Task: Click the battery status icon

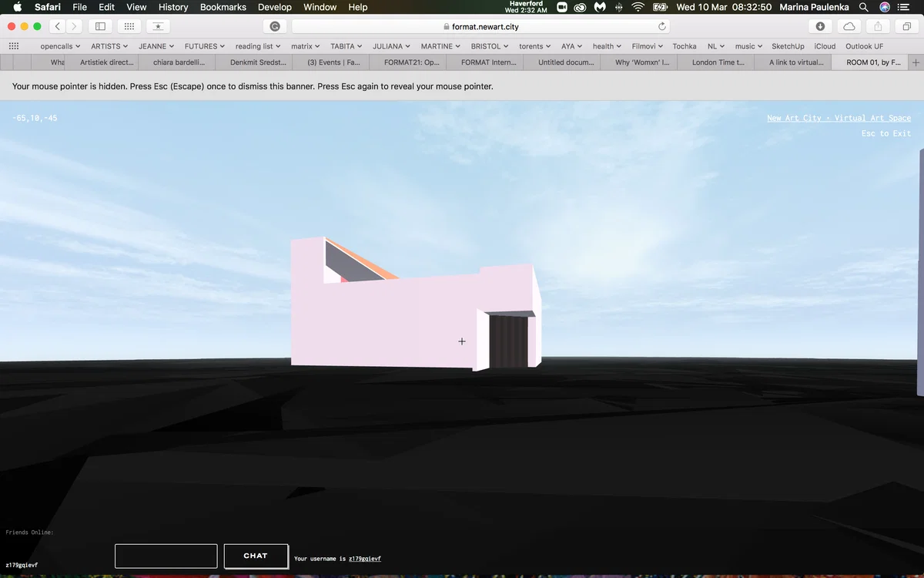Action: [660, 7]
